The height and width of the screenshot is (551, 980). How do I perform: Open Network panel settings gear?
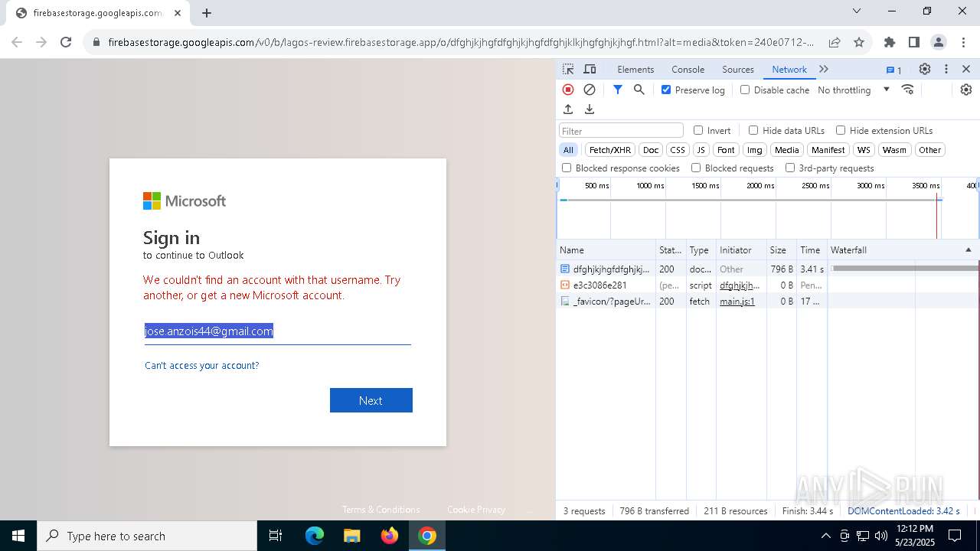966,90
